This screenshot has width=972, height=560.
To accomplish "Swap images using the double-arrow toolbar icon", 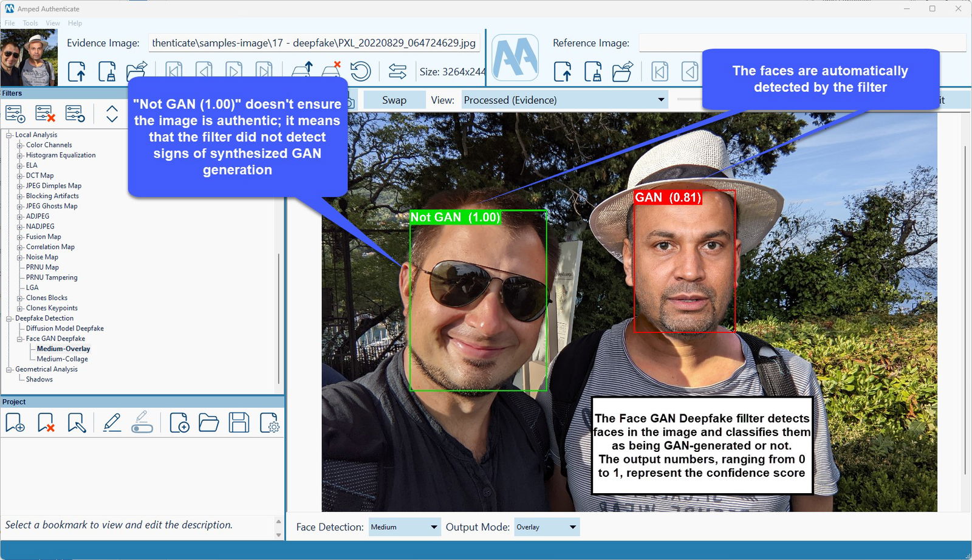I will [x=398, y=70].
